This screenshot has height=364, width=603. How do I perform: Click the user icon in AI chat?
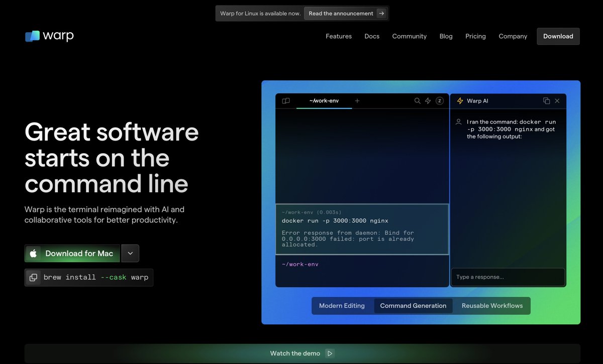click(458, 122)
